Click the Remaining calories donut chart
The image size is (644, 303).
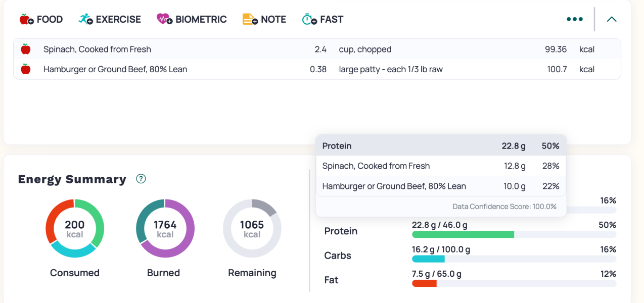252,228
